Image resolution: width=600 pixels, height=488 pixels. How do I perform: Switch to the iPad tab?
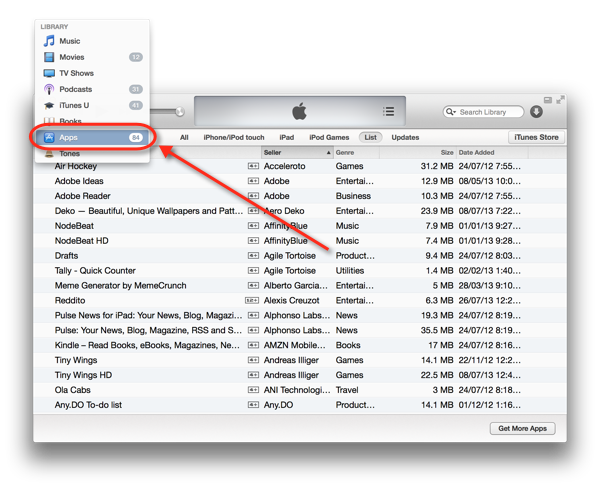coord(286,137)
